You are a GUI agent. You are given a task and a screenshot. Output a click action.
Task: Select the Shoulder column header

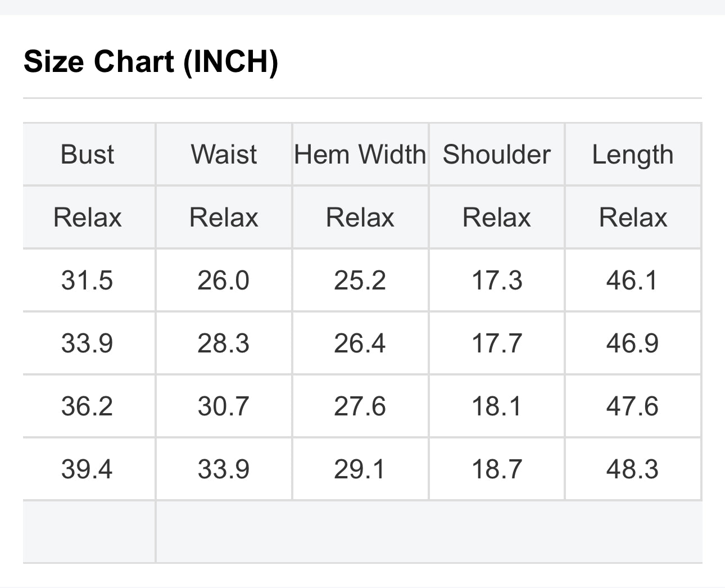pos(496,154)
